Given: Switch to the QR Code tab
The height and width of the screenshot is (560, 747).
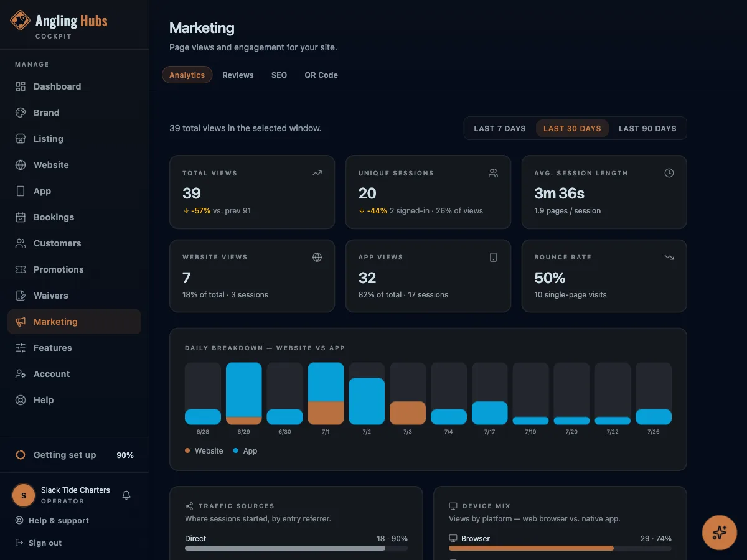Looking at the screenshot, I should pos(321,75).
